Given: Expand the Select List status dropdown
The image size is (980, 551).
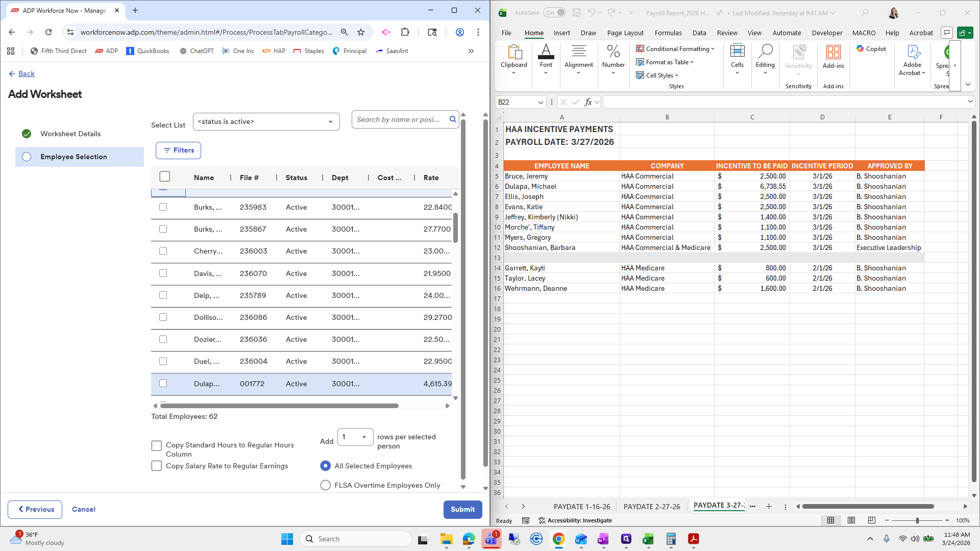Looking at the screenshot, I should [330, 122].
